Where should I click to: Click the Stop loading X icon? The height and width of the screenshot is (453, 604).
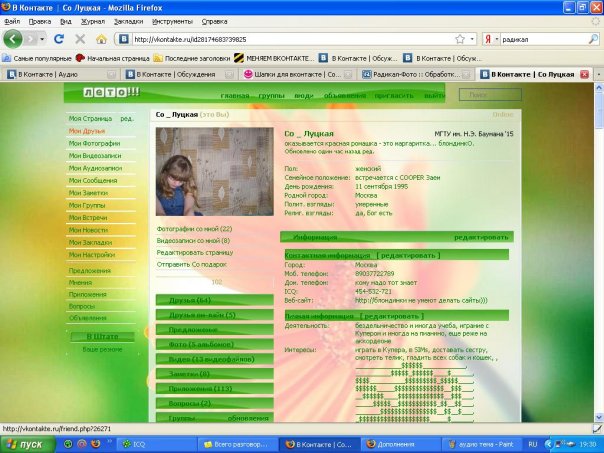click(x=80, y=39)
